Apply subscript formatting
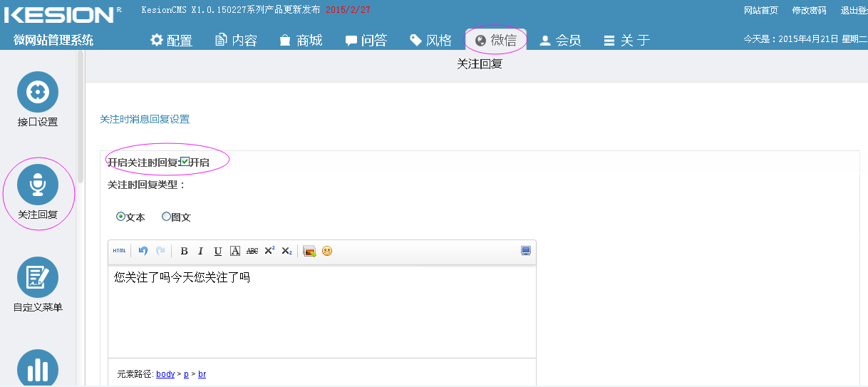The width and height of the screenshot is (868, 387). (286, 251)
